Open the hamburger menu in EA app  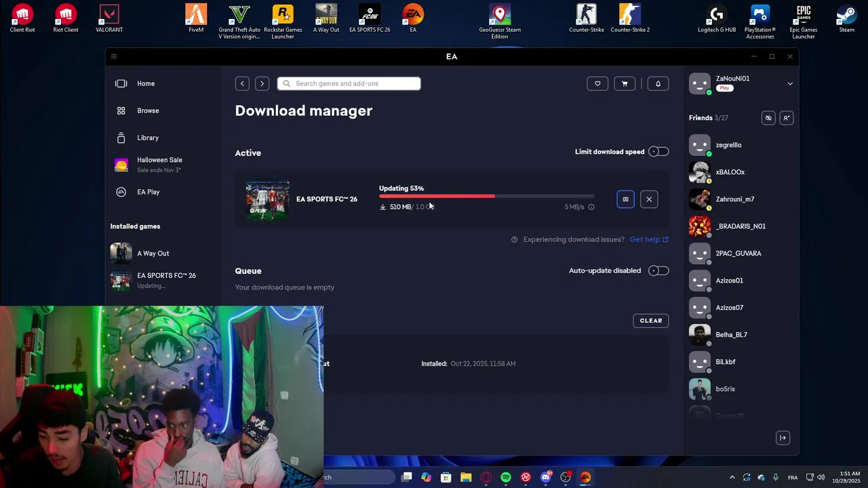[114, 56]
